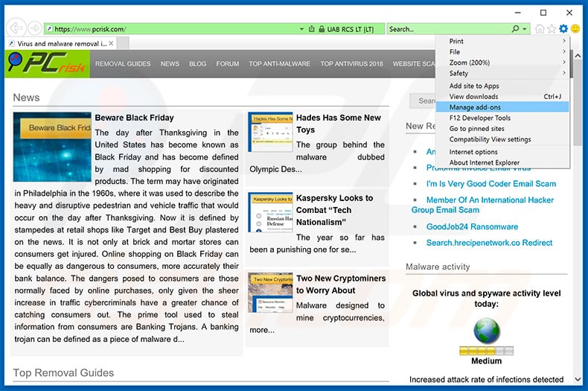This screenshot has height=391, width=588.
Task: Click the Two New Cryptominers thumbnail
Action: pos(270,293)
